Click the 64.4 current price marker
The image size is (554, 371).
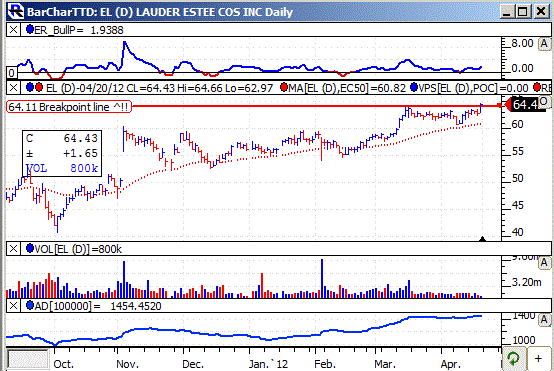[526, 105]
